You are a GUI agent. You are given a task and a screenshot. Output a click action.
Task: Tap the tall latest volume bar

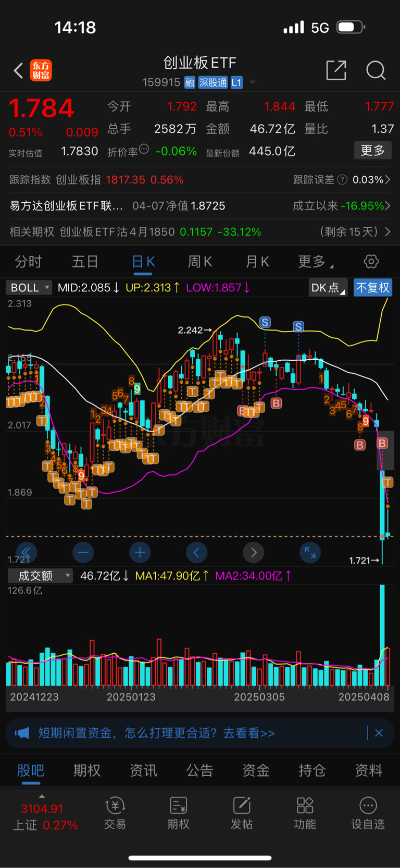[383, 635]
